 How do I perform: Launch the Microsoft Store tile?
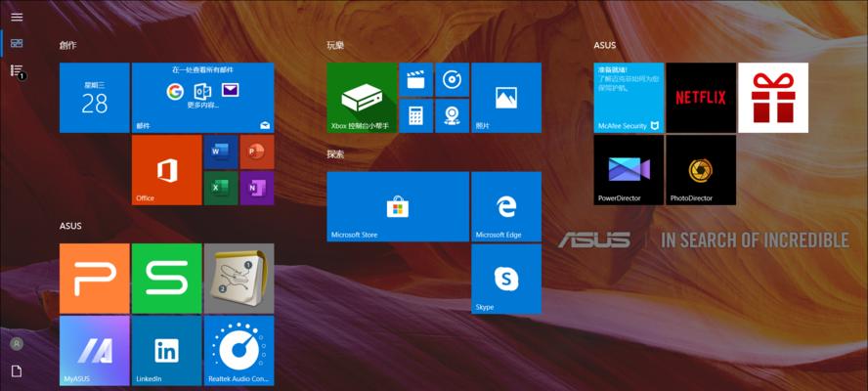pos(398,206)
